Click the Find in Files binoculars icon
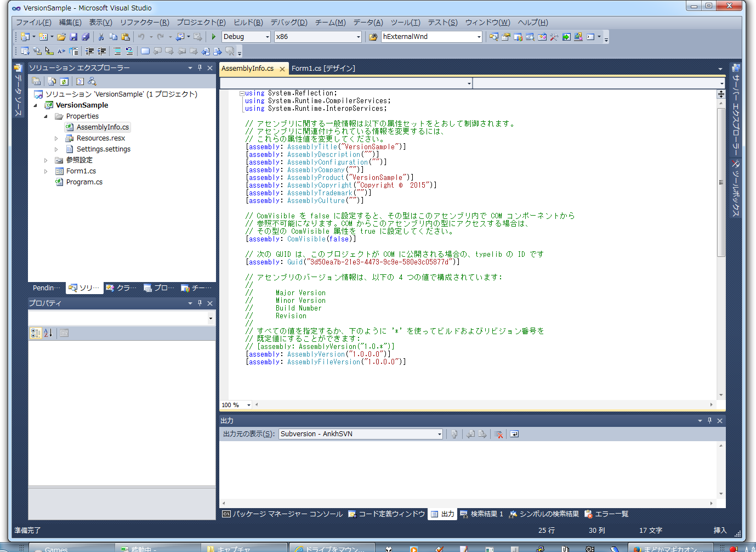This screenshot has height=552, width=756. 373,37
